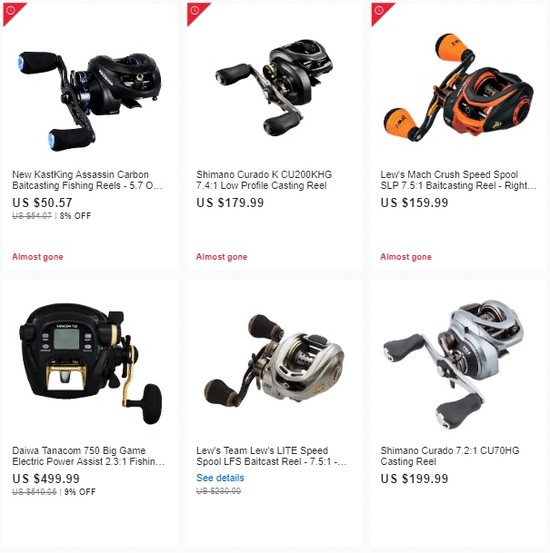Open the orange Lew's Mach Crush reel photo
550x553 pixels.
pos(458,87)
